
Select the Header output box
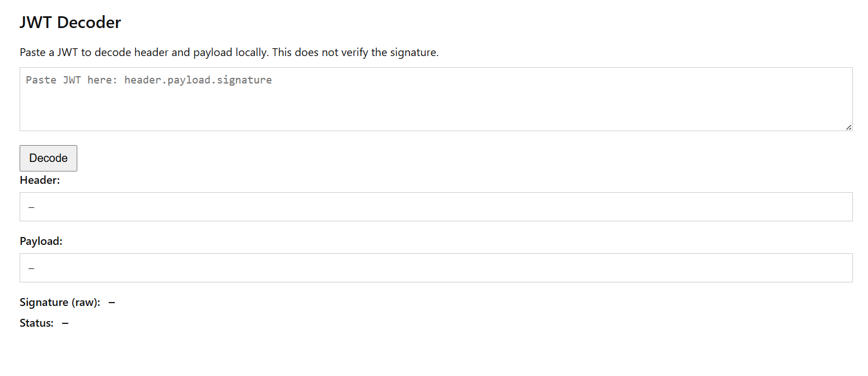(436, 207)
